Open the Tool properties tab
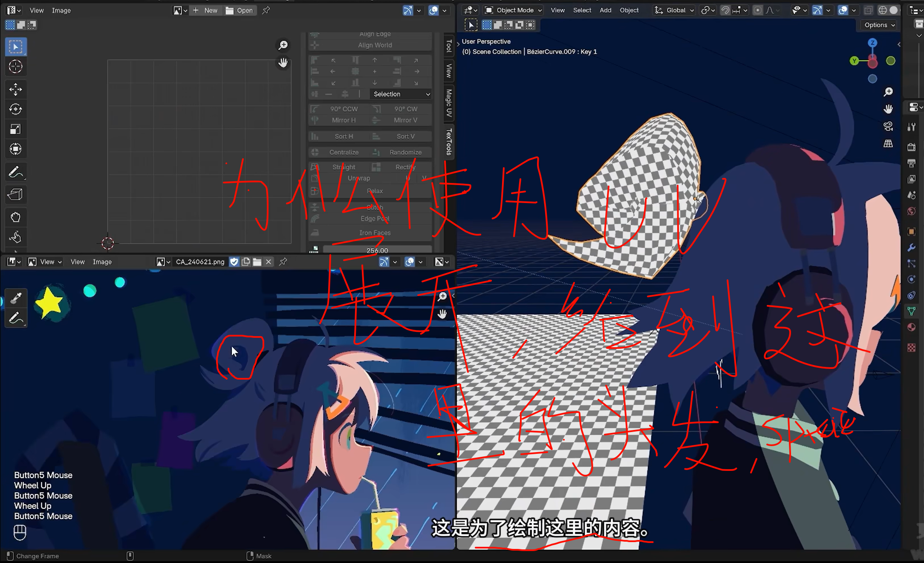The height and width of the screenshot is (563, 924). tap(912, 127)
